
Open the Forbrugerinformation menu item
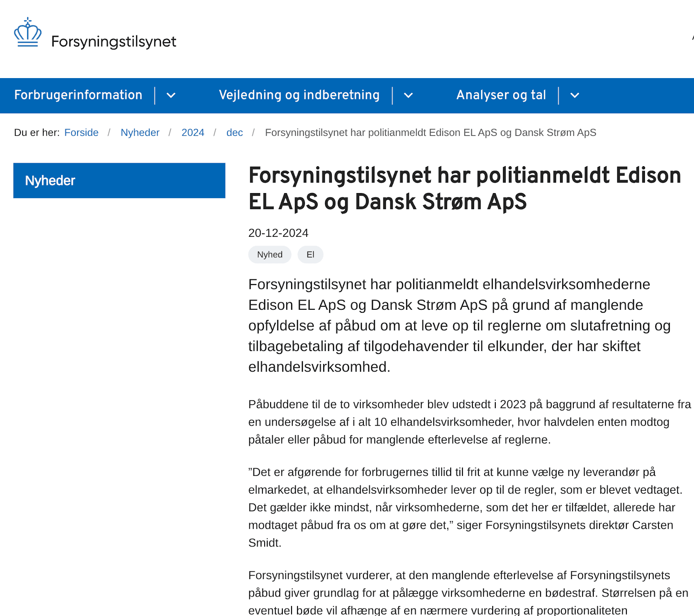tap(78, 95)
